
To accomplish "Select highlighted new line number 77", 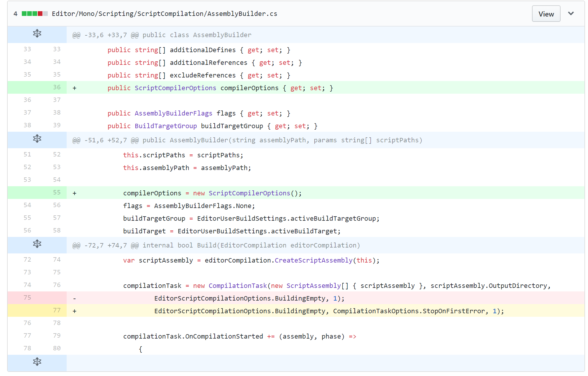I will 57,310.
